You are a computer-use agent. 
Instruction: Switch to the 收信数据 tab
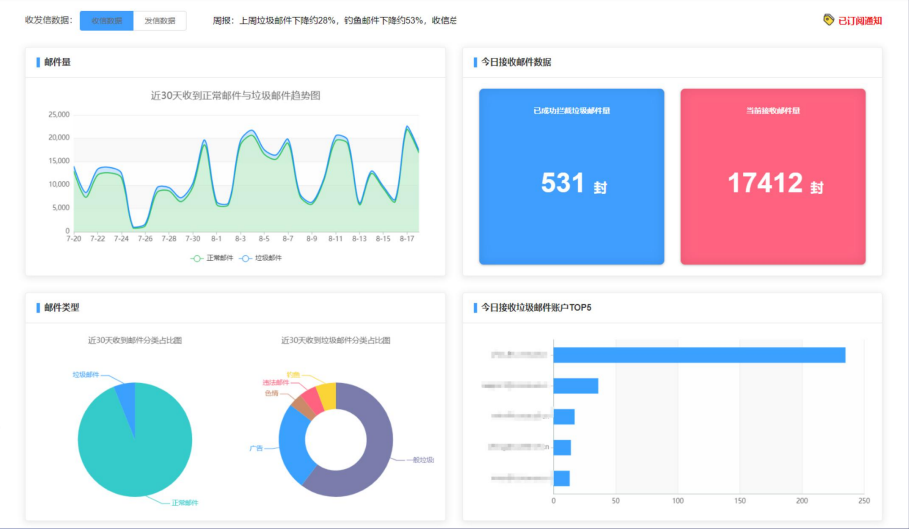(107, 21)
